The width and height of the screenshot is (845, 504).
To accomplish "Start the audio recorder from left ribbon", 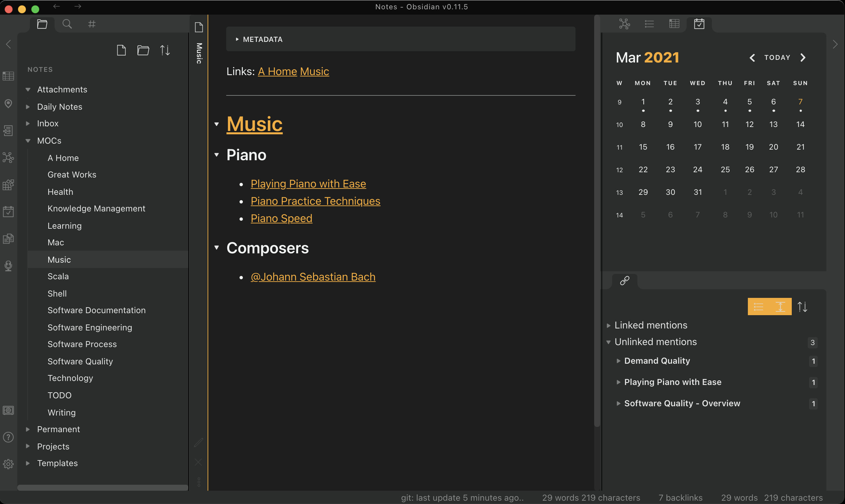I will (x=8, y=266).
